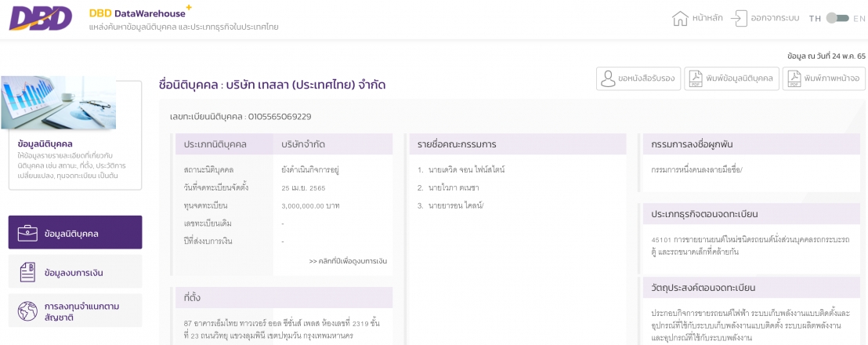The image size is (868, 345).
Task: Click the ขอหนังสือรับรอง button
Action: (x=638, y=78)
